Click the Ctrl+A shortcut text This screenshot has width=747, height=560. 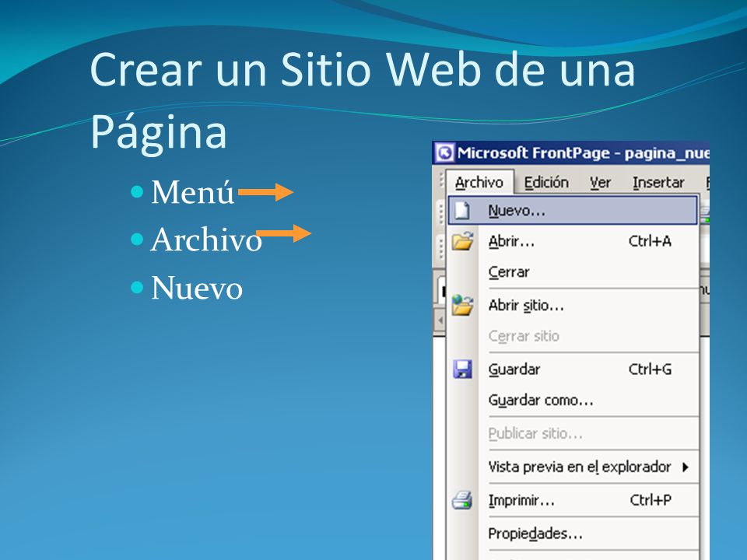(x=650, y=241)
